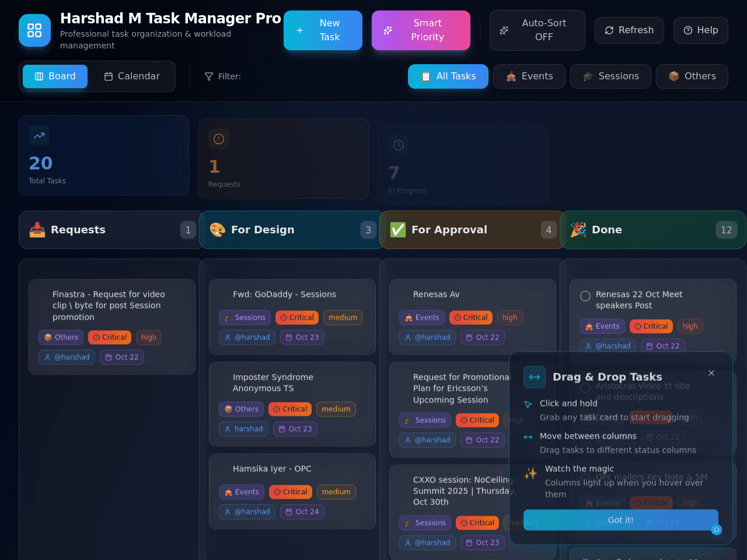
Task: Click the Refresh button
Action: point(629,30)
